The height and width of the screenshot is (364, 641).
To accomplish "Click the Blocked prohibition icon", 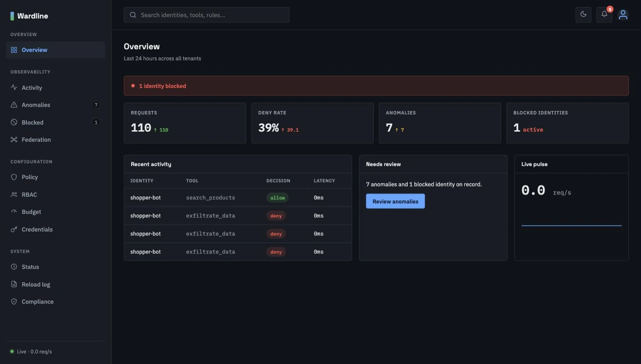I will [14, 122].
